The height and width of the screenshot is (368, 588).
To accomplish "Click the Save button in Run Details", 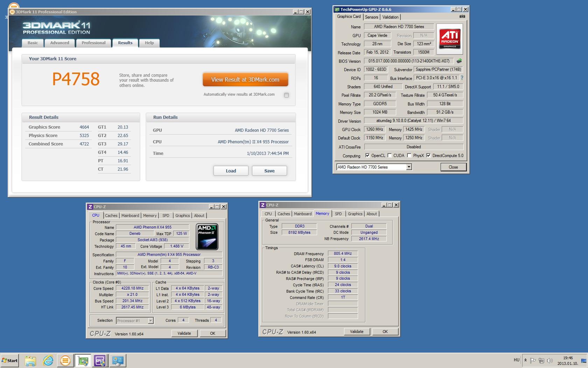I will click(269, 171).
